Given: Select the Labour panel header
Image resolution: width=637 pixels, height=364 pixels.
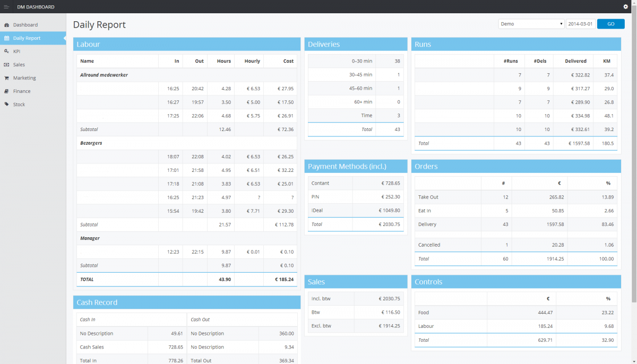Looking at the screenshot, I should pyautogui.click(x=187, y=45).
